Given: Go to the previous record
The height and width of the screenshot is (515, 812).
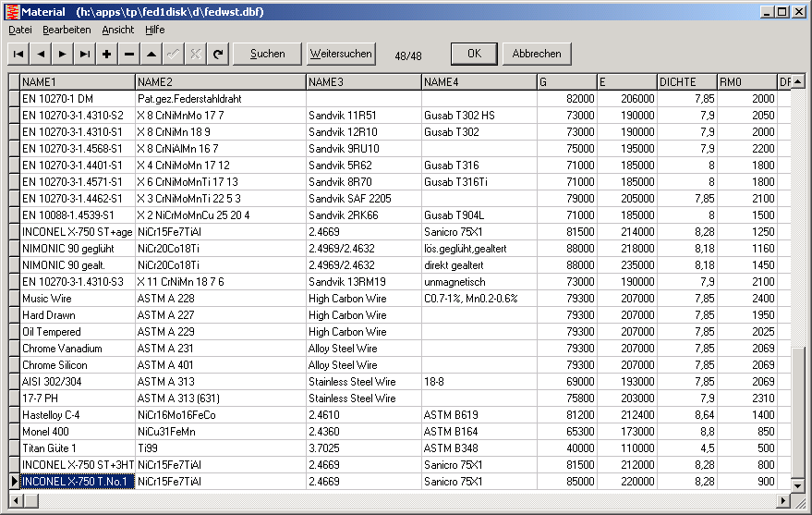Looking at the screenshot, I should coord(41,54).
